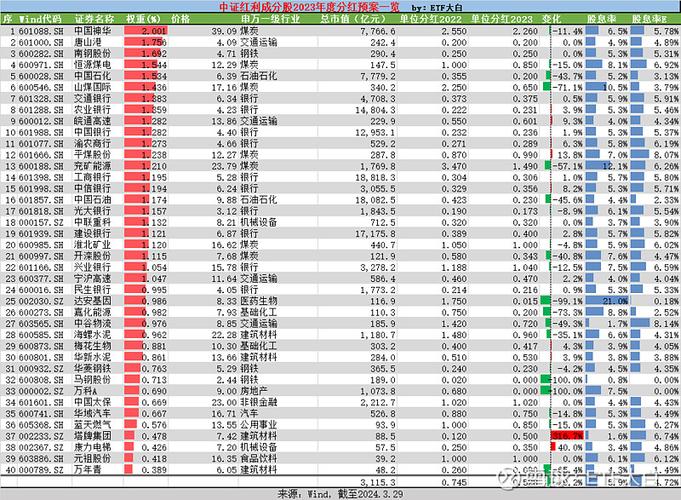
Task: Select the stock name 淮北矿业
Action: click(93, 245)
